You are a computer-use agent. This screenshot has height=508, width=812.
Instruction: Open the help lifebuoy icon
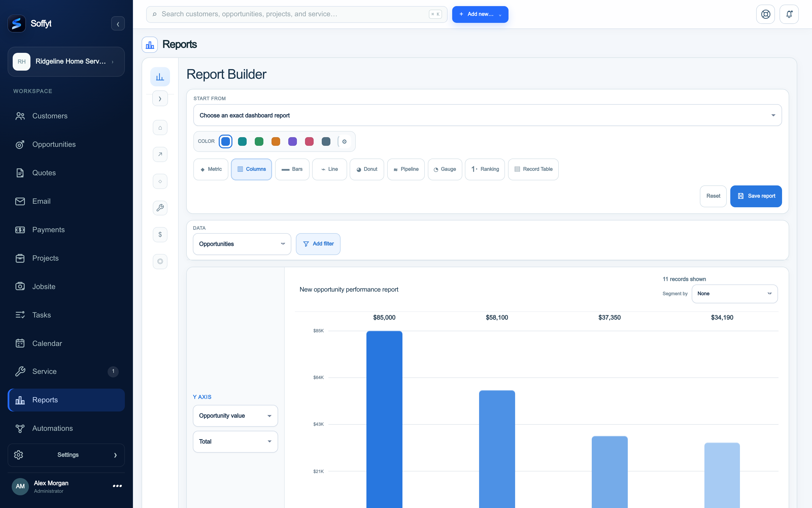pos(765,14)
